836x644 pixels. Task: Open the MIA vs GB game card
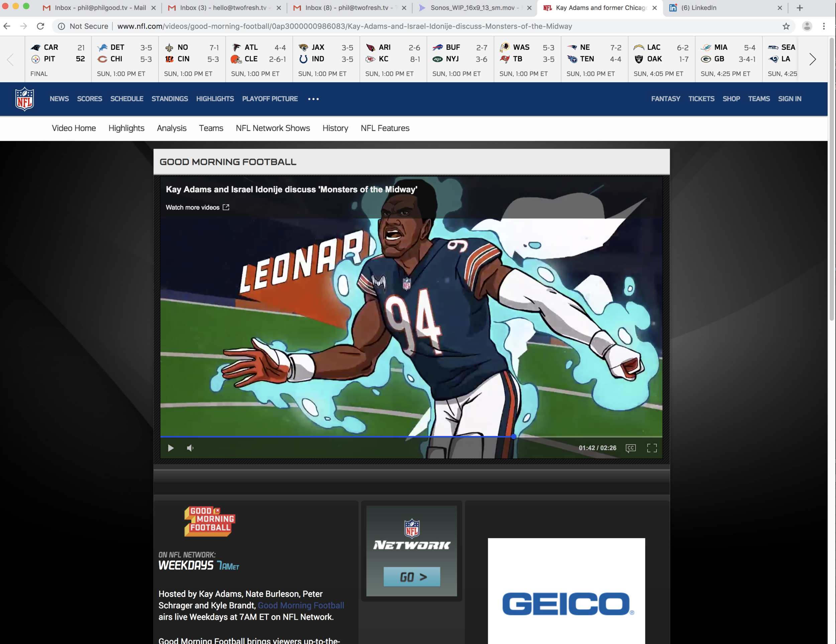tap(729, 59)
